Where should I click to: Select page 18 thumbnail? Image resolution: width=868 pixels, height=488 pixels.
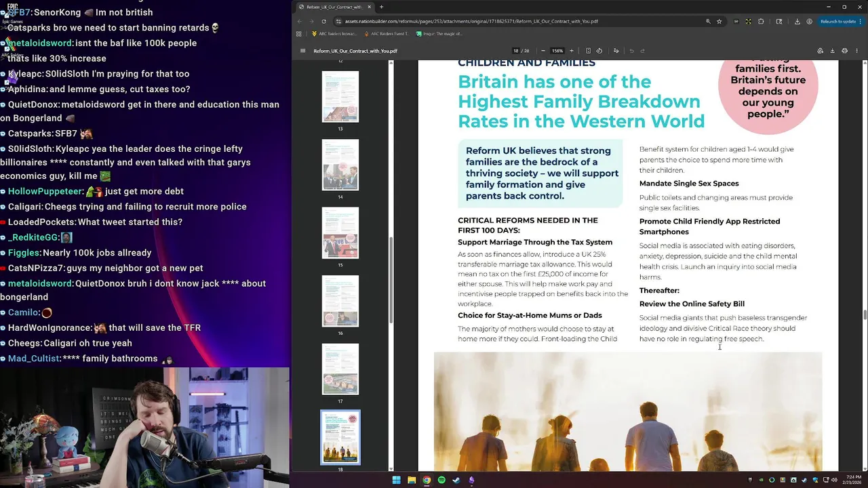tap(340, 438)
